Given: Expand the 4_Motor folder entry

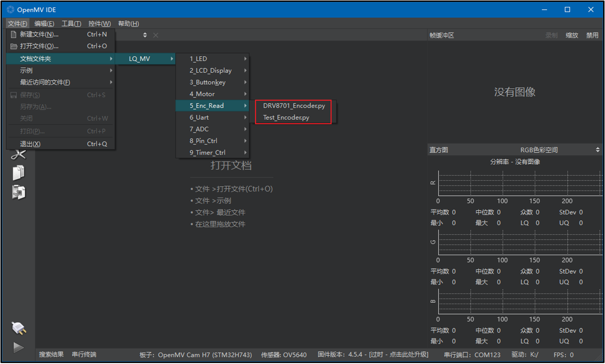Looking at the screenshot, I should tap(213, 94).
